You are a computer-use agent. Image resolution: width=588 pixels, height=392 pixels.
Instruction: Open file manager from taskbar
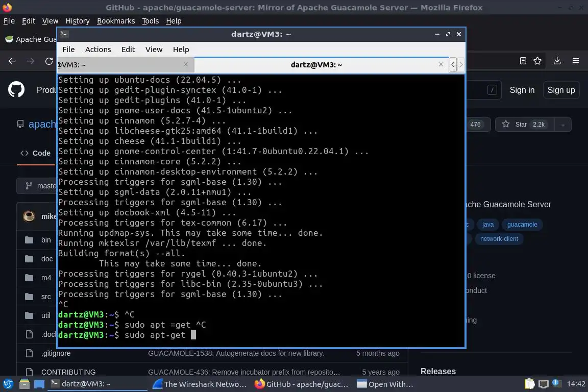coord(24,384)
